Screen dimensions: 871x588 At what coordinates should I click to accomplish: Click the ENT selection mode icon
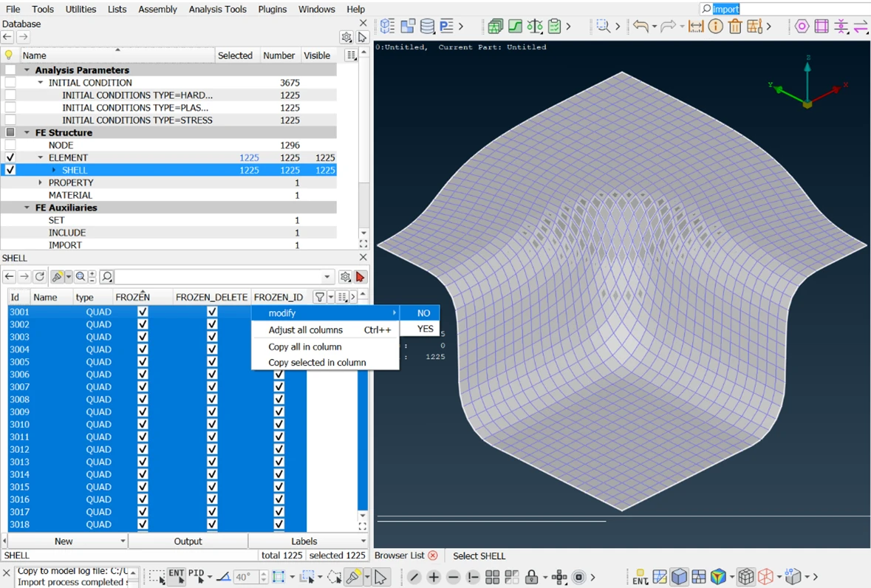click(176, 576)
